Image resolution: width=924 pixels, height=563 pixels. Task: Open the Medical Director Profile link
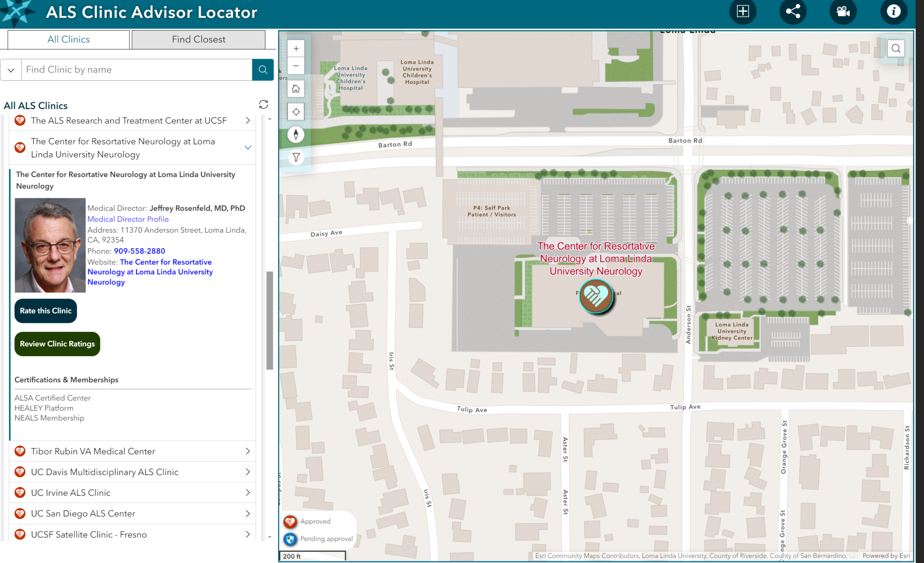128,219
